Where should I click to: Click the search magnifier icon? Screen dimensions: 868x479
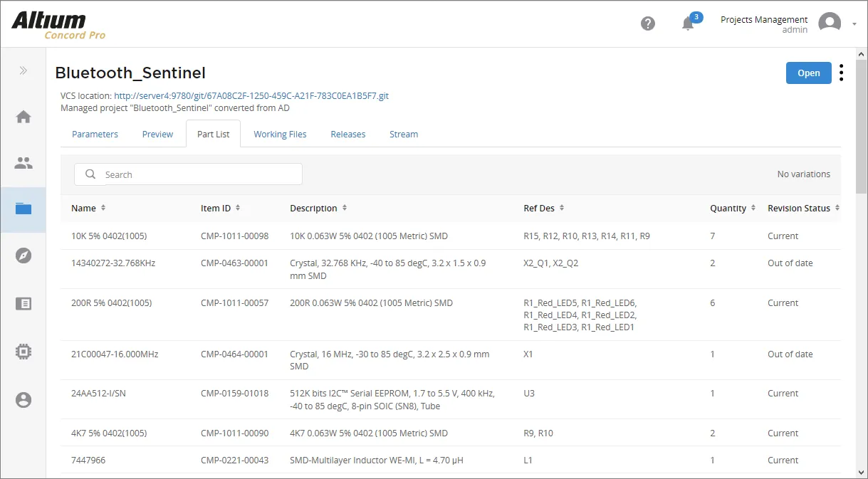pos(90,174)
